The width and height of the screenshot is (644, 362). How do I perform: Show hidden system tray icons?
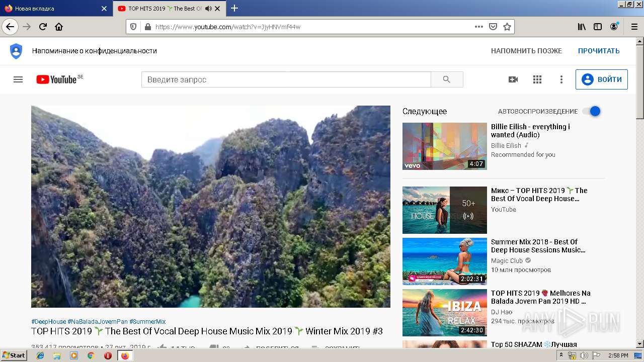[x=561, y=355]
